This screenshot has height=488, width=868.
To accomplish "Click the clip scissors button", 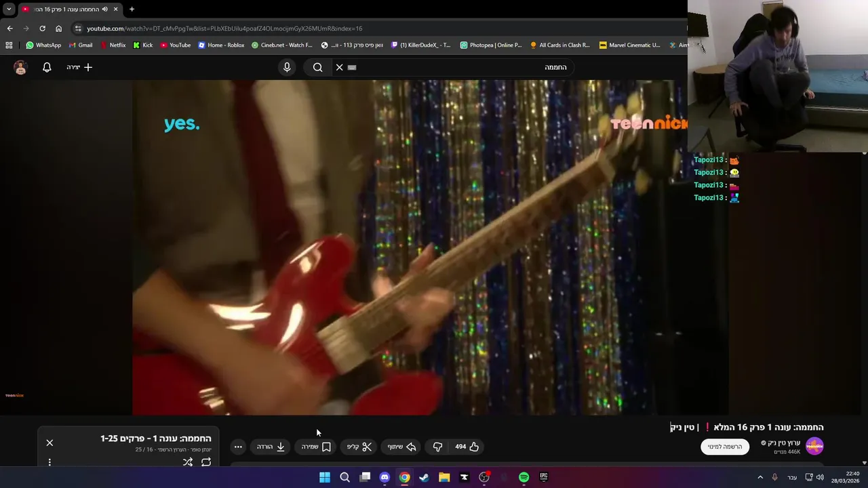I will click(359, 447).
